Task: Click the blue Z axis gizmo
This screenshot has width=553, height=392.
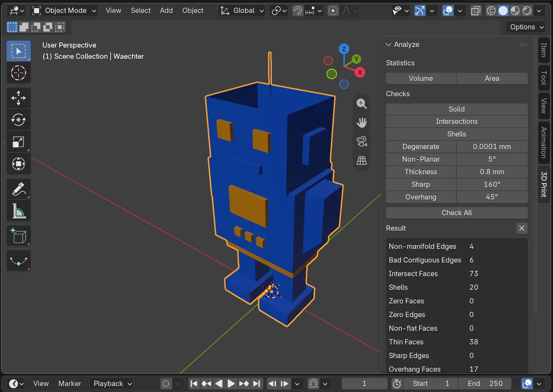Action: (344, 49)
